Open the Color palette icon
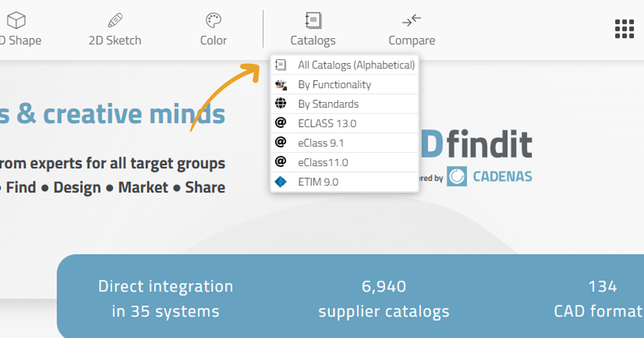This screenshot has width=644, height=338. click(x=213, y=21)
